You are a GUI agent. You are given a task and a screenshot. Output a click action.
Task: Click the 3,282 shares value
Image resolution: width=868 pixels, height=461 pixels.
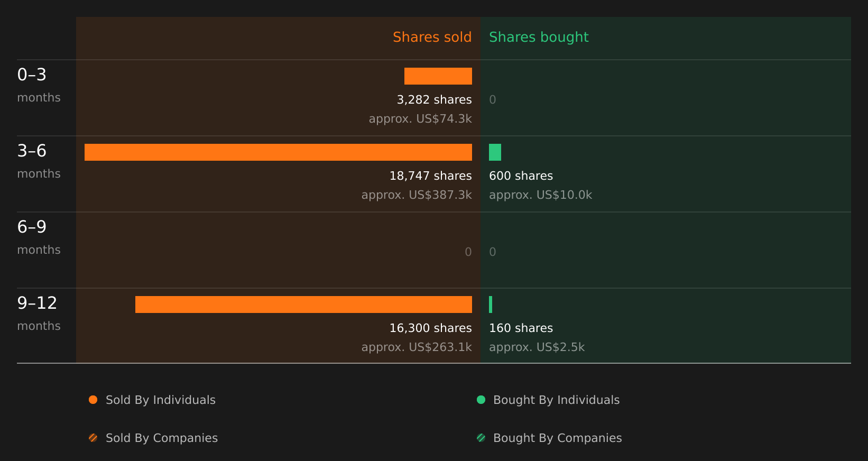coord(434,100)
